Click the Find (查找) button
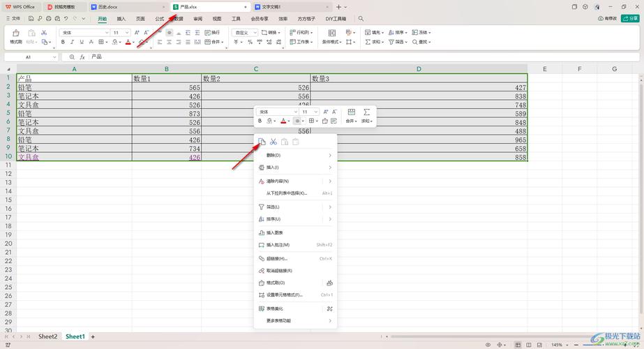Viewport: 644px width, 349px height. (x=421, y=42)
